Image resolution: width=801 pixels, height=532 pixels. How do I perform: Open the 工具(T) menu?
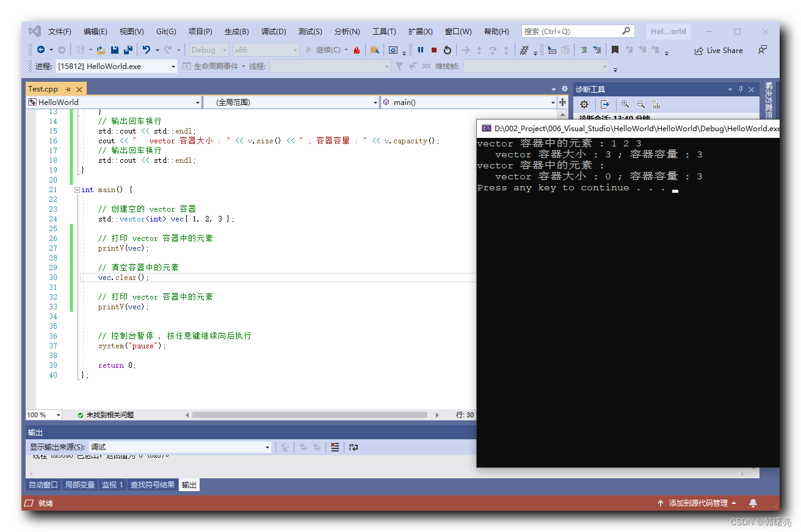click(x=384, y=32)
